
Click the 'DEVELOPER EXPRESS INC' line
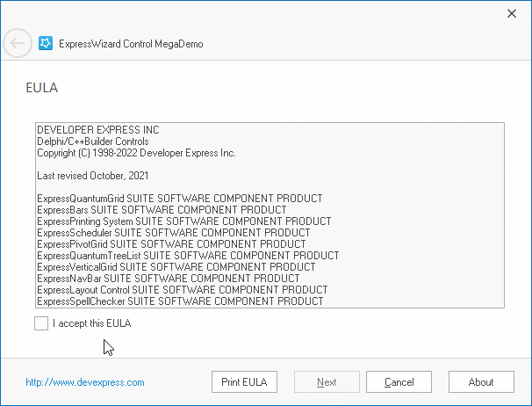point(98,130)
